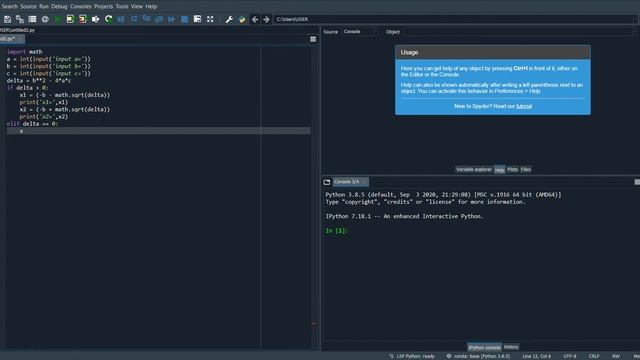Open the Search menu

coord(9,7)
